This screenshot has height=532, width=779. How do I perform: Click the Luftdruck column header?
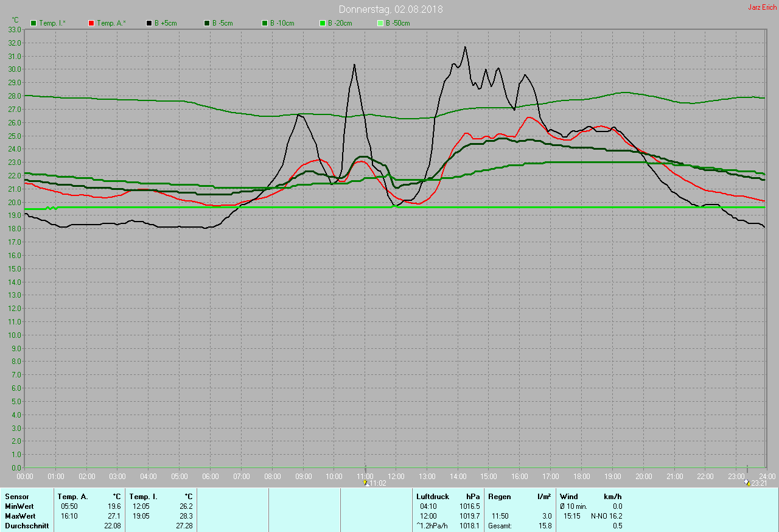pos(432,497)
